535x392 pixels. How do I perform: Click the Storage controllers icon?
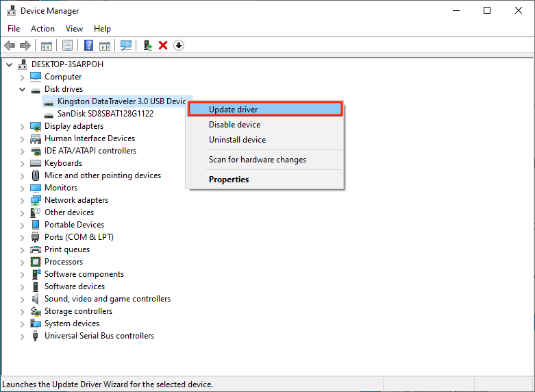(36, 311)
